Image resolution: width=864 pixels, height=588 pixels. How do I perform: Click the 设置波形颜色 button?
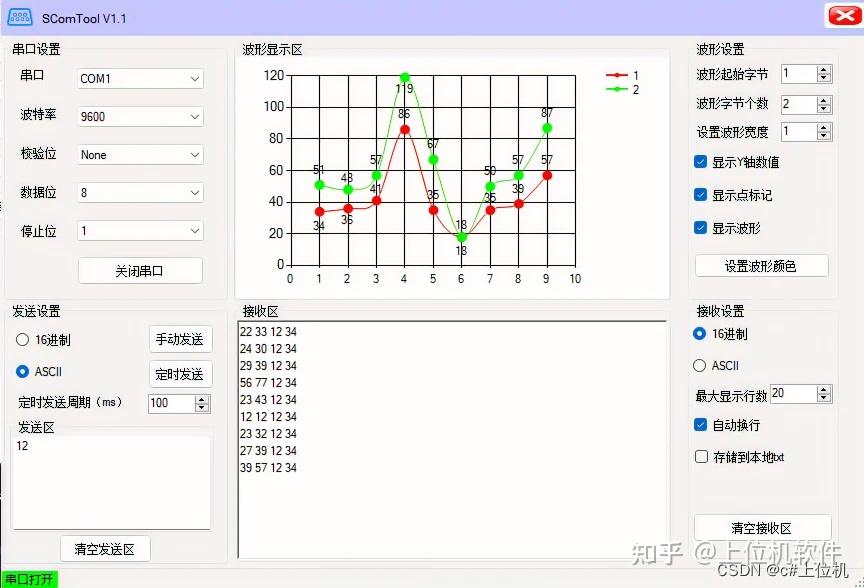coord(762,266)
